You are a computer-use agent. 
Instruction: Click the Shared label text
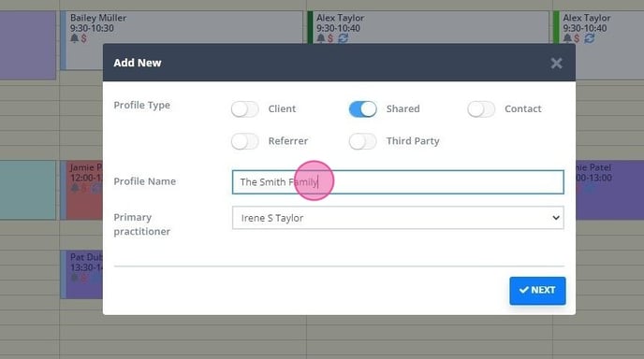(x=402, y=108)
